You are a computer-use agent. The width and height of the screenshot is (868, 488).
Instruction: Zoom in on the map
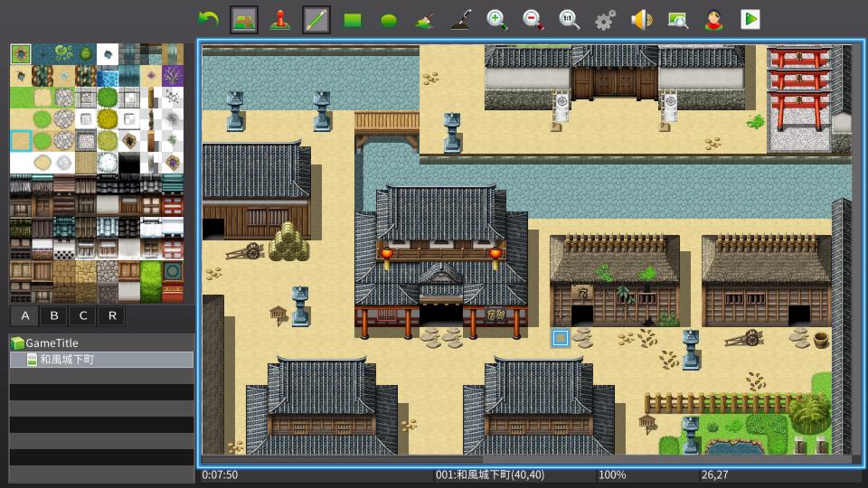click(496, 19)
